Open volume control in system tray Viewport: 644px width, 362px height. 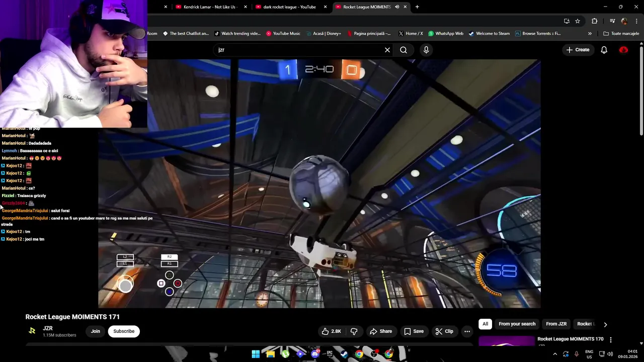click(x=610, y=354)
